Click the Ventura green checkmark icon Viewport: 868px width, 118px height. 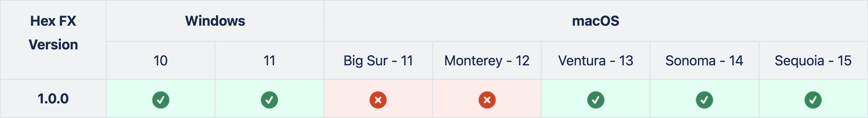(596, 100)
